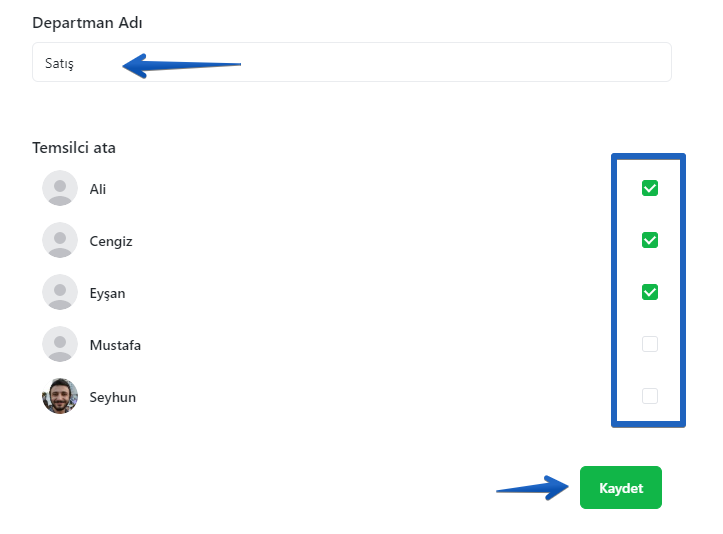Enable the checkbox next to Seyhun
The image size is (723, 534).
(x=650, y=396)
